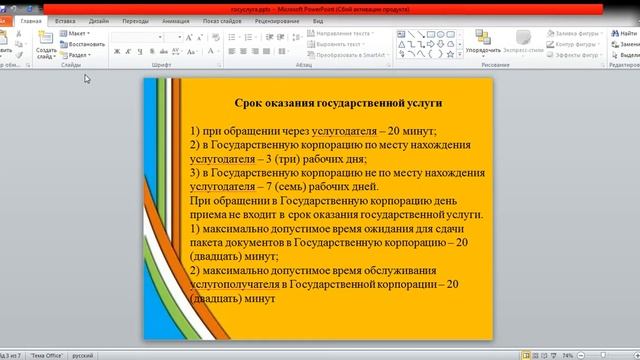Click the slide title Срок оказания государственной услуги
This screenshot has width=640, height=360.
pyautogui.click(x=338, y=103)
